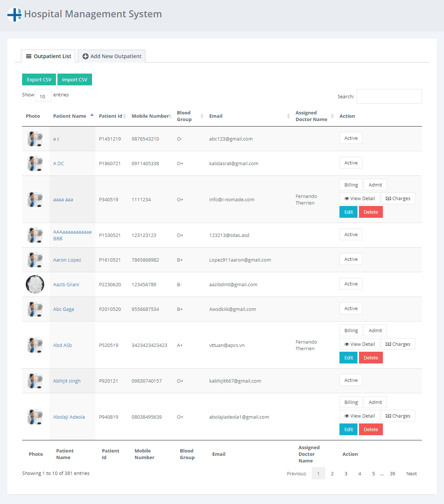Viewport: 444px width, 504px height.
Task: Click the Export CSV button
Action: pos(39,80)
